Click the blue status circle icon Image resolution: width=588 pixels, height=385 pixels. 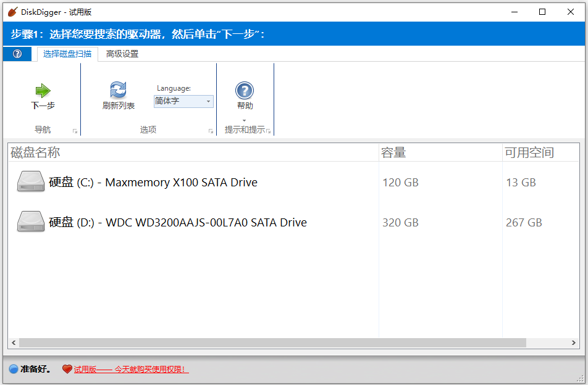[x=14, y=370]
